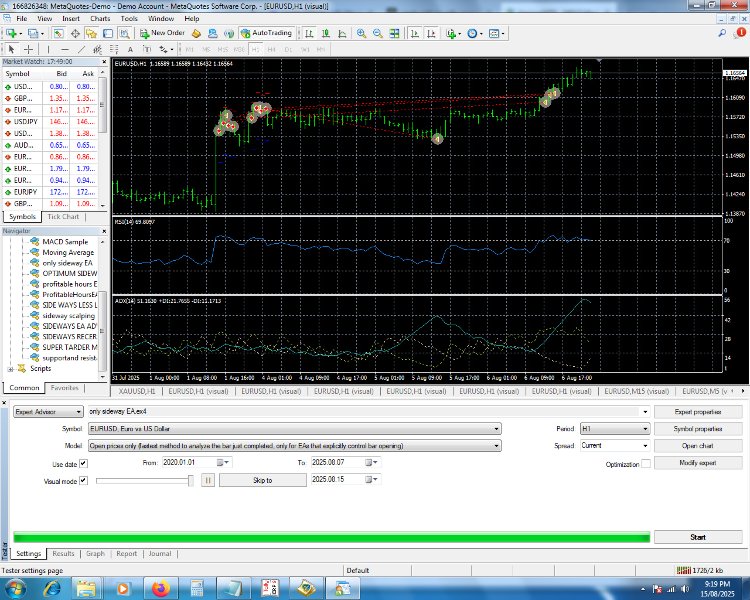Image resolution: width=750 pixels, height=600 pixels.
Task: Switch chart to bar chart icon
Action: [x=309, y=33]
